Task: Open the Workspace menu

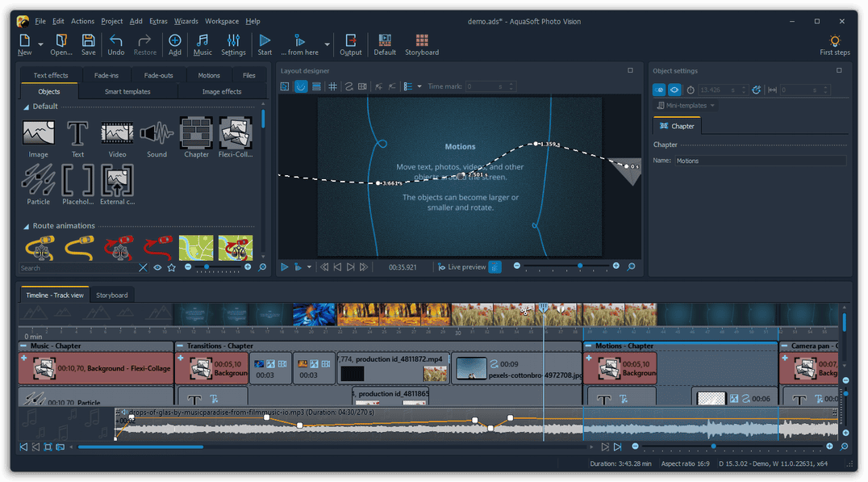Action: pos(221,21)
